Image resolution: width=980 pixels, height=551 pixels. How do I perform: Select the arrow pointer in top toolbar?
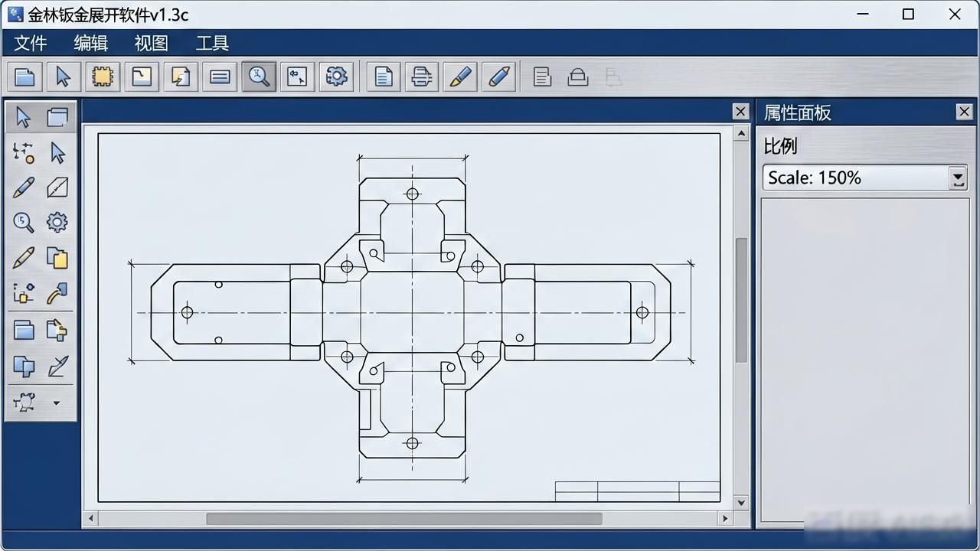coord(64,77)
